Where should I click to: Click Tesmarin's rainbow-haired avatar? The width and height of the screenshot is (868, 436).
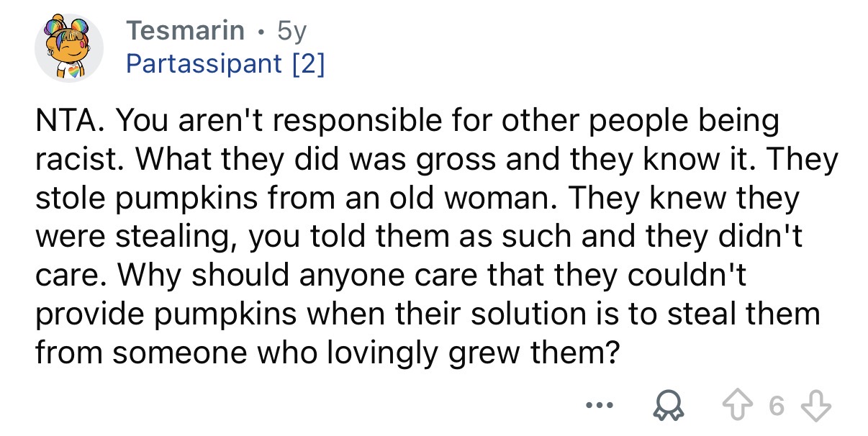[x=69, y=49]
